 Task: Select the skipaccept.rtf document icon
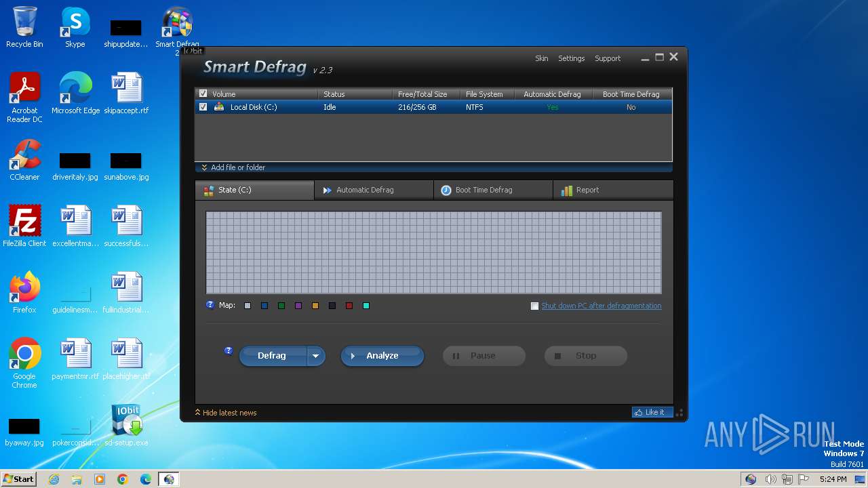pyautogui.click(x=126, y=94)
